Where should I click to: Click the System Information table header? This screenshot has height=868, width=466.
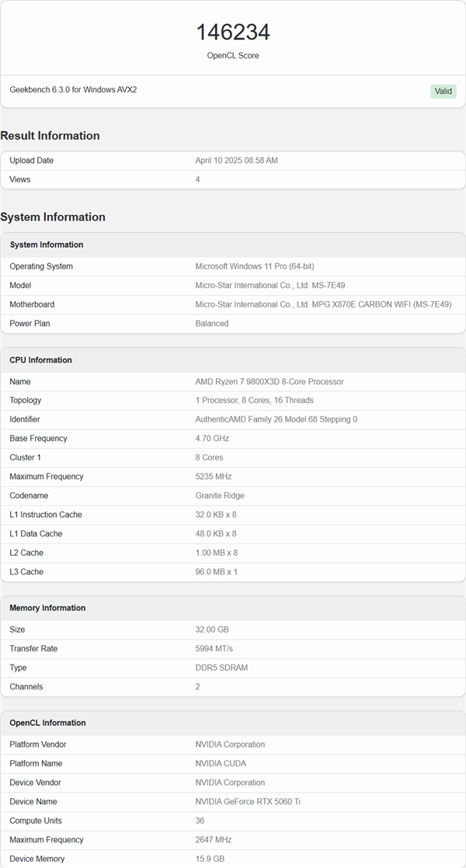(47, 245)
